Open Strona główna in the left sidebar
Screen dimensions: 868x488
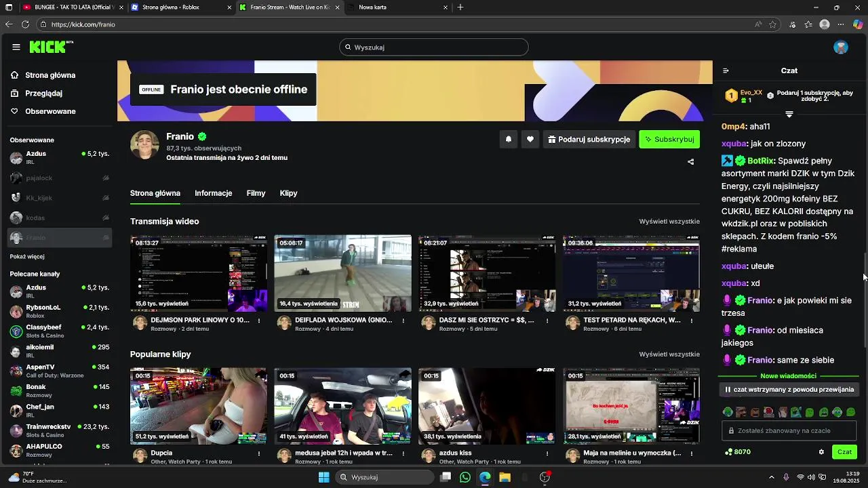pos(50,75)
